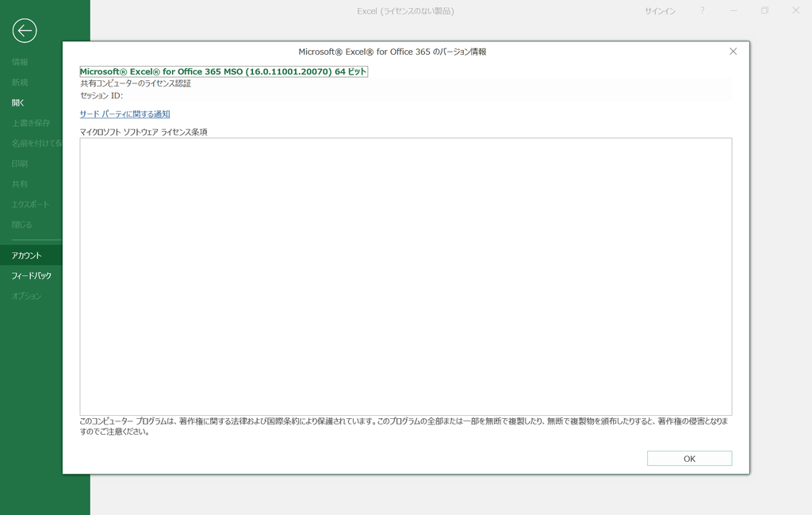Close the version info dialog with X

733,52
